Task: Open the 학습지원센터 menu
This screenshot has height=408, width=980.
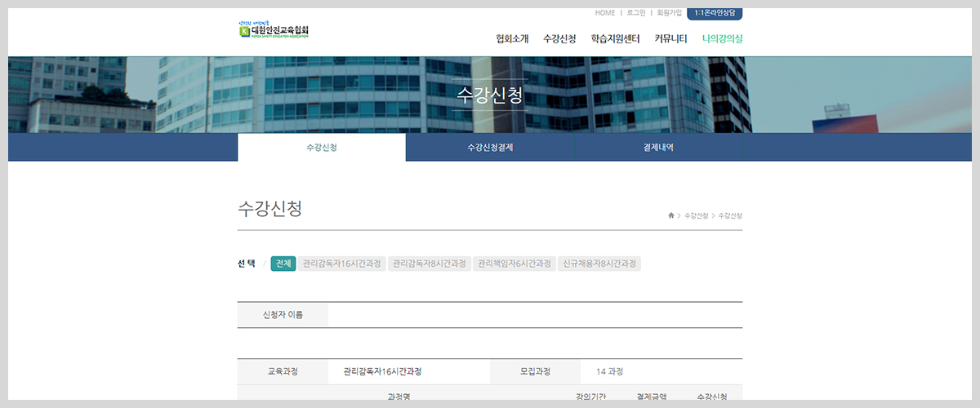Action: coord(615,38)
